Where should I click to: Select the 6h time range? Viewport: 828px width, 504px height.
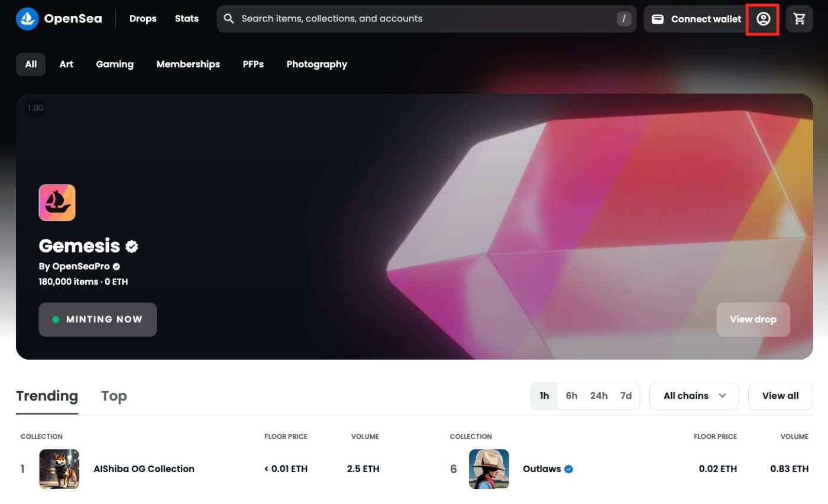[571, 396]
